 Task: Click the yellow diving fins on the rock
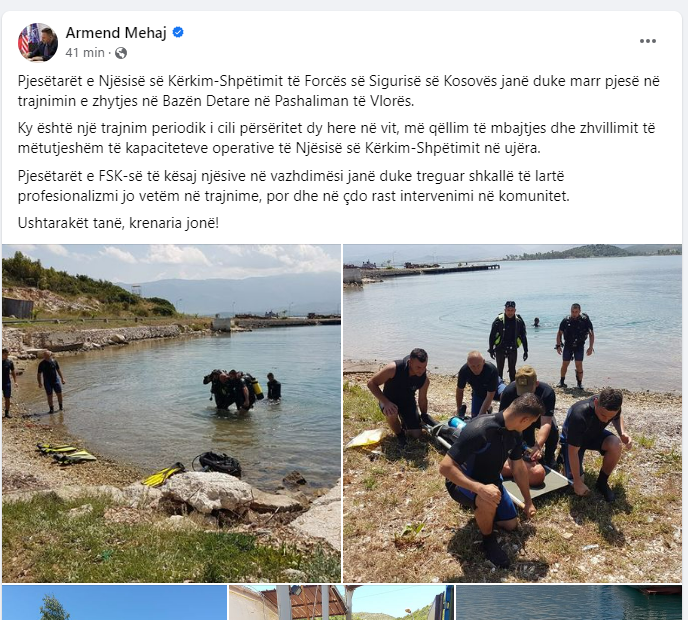(x=163, y=474)
